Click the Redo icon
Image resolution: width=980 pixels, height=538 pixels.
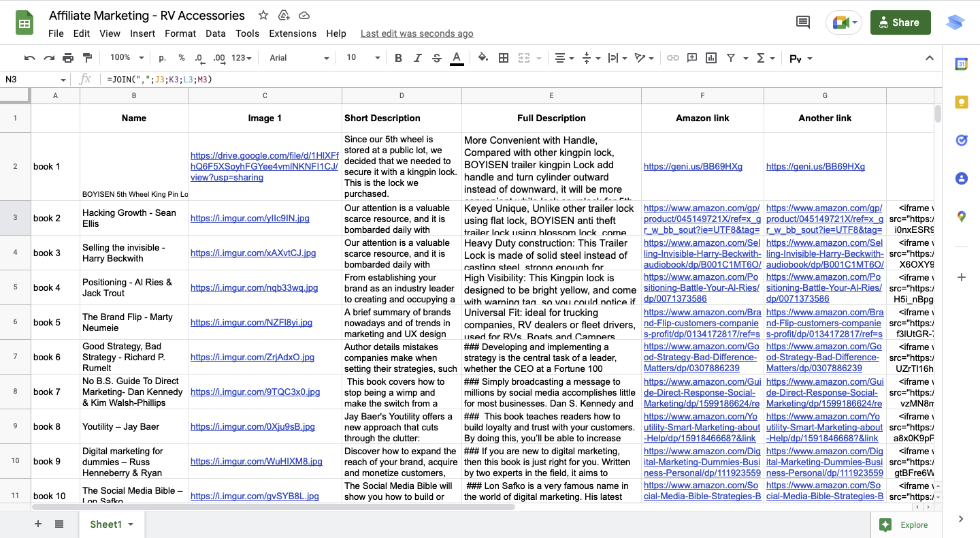coord(48,58)
